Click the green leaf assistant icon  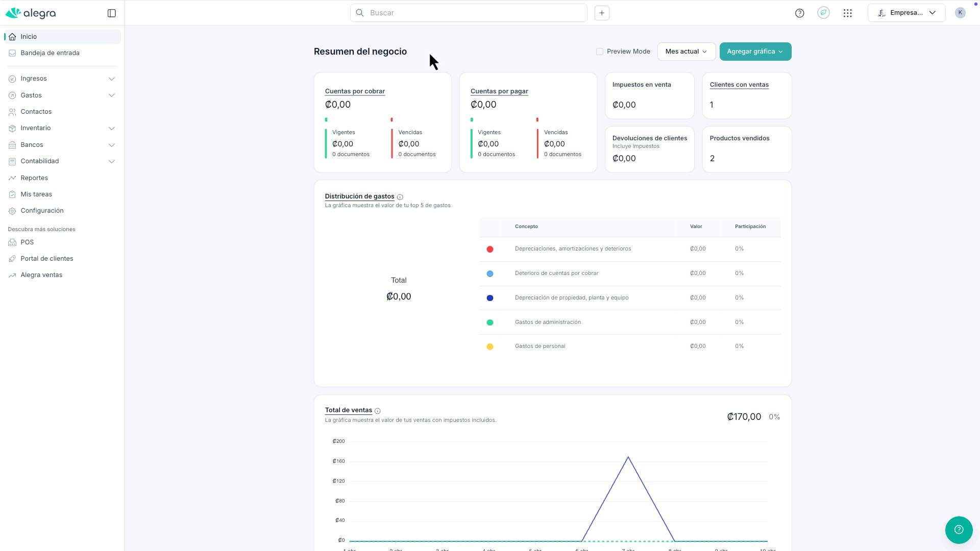click(x=823, y=13)
